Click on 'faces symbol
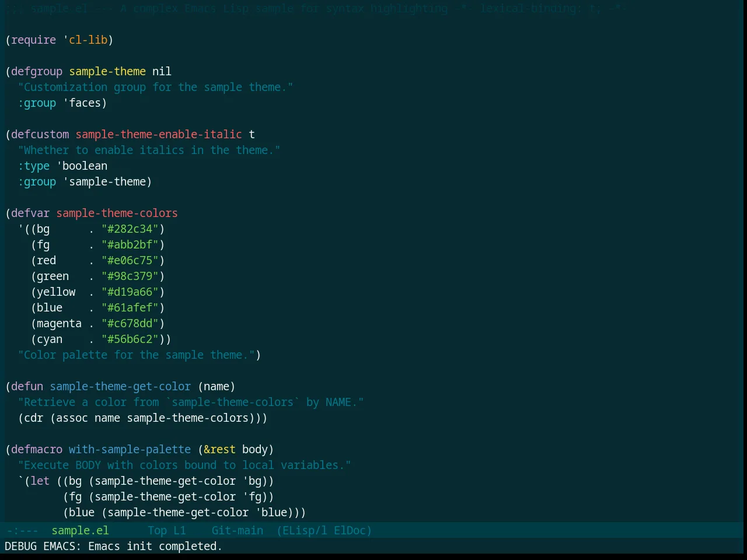Image resolution: width=747 pixels, height=560 pixels. tap(82, 103)
